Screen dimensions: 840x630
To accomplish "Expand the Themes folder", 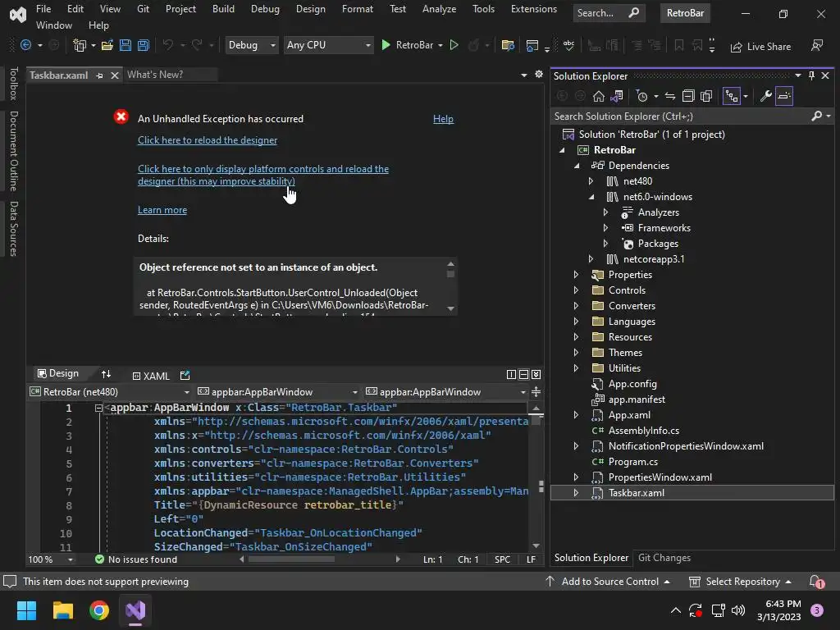I will (576, 353).
